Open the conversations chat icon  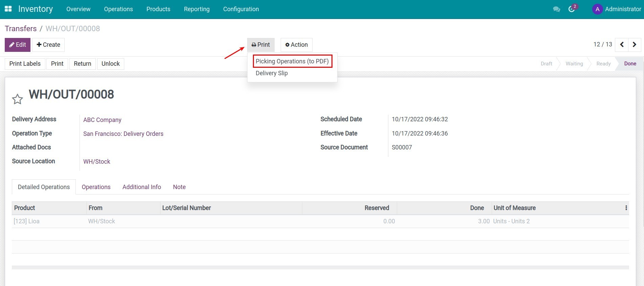[556, 9]
